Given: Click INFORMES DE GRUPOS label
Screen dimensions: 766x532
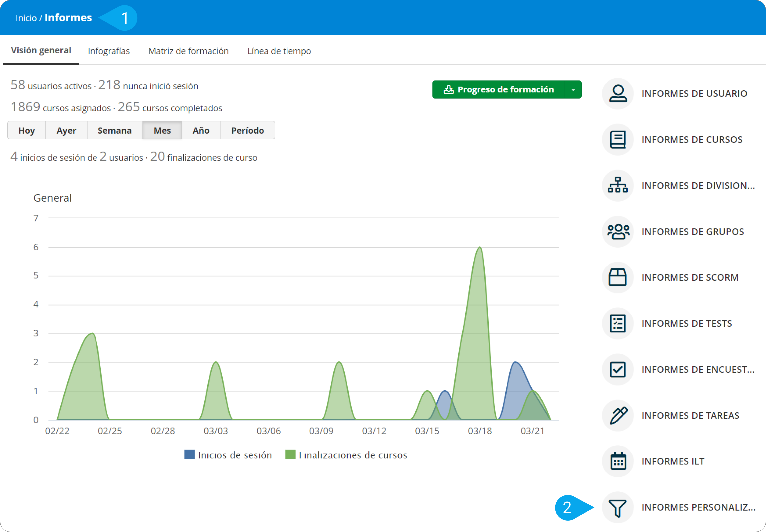Looking at the screenshot, I should (693, 232).
